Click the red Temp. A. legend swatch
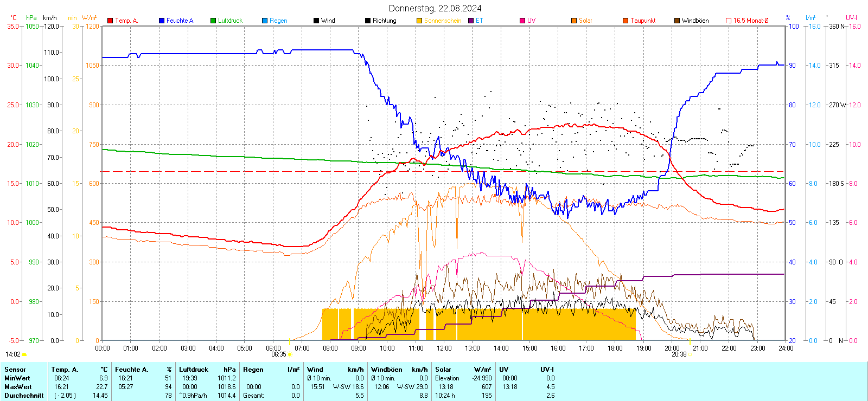The width and height of the screenshot is (868, 401). click(110, 21)
